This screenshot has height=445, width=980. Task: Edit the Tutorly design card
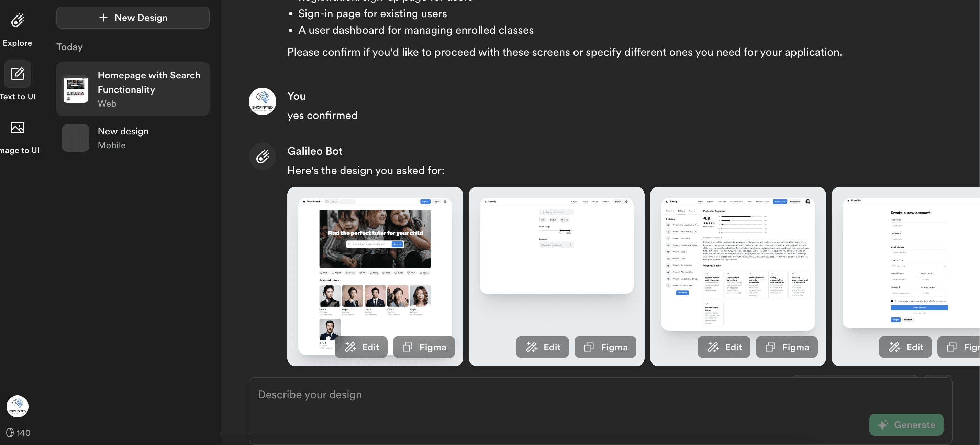pyautogui.click(x=724, y=347)
